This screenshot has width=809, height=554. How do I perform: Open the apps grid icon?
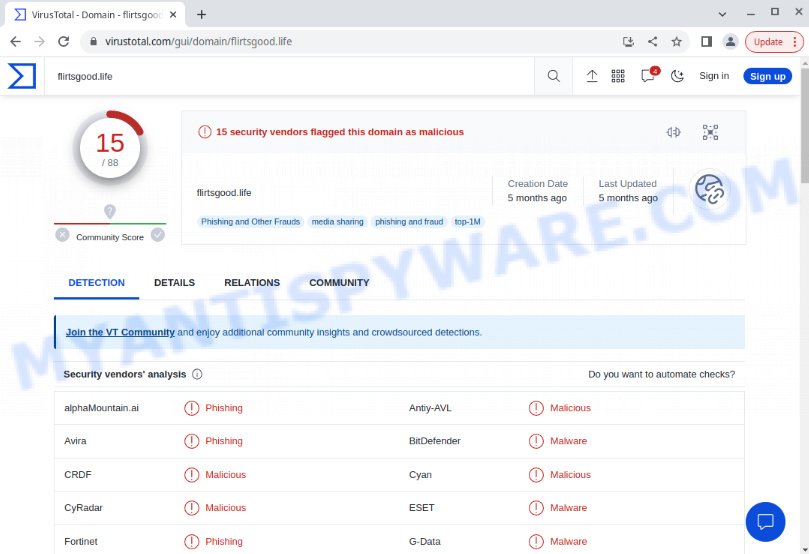click(618, 76)
